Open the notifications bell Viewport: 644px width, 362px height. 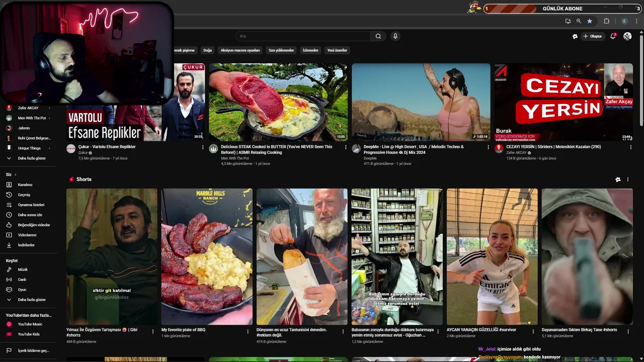[613, 36]
